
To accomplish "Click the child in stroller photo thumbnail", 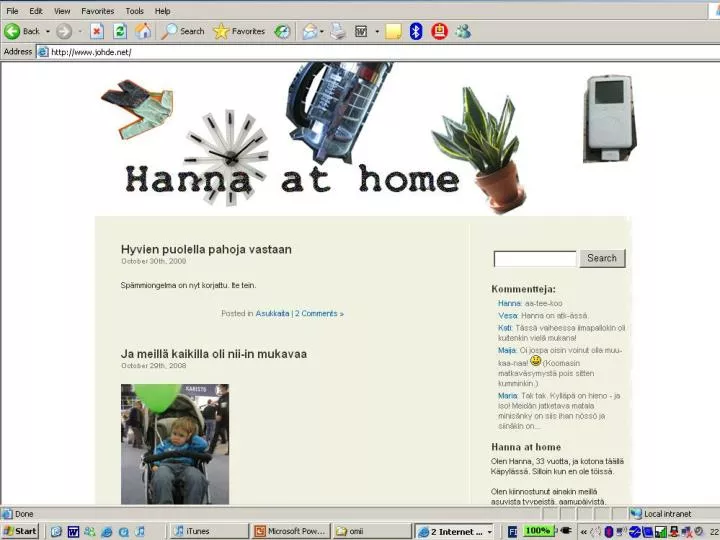I will 175,444.
